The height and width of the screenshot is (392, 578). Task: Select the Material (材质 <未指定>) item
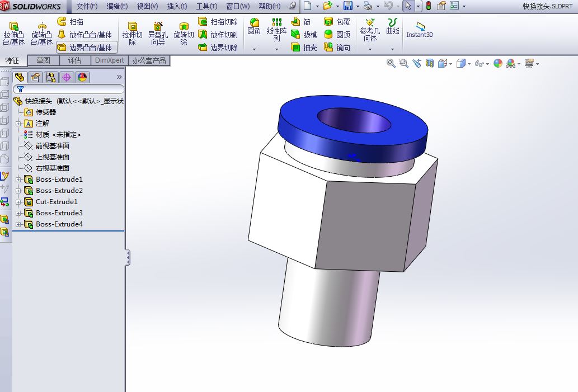point(52,134)
